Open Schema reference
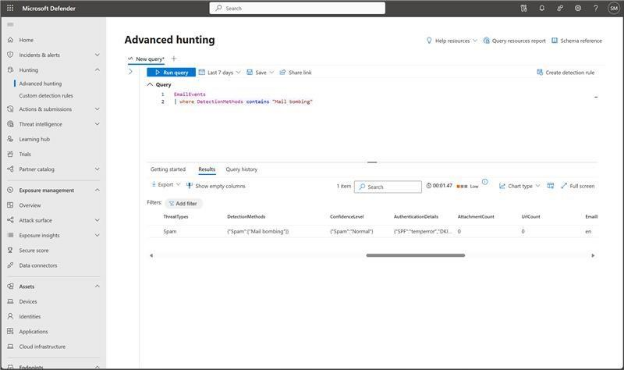This screenshot has height=370, width=624. pyautogui.click(x=577, y=41)
